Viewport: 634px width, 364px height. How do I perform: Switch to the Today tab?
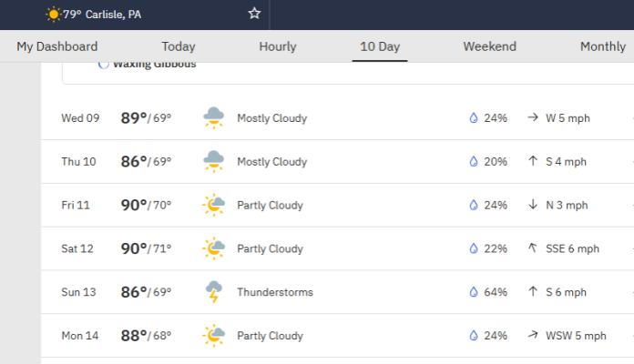[x=179, y=46]
